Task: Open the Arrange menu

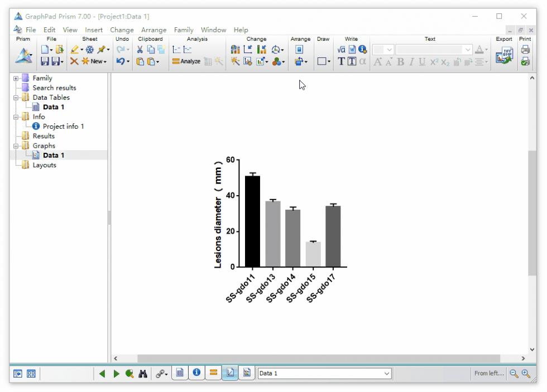Action: 153,30
